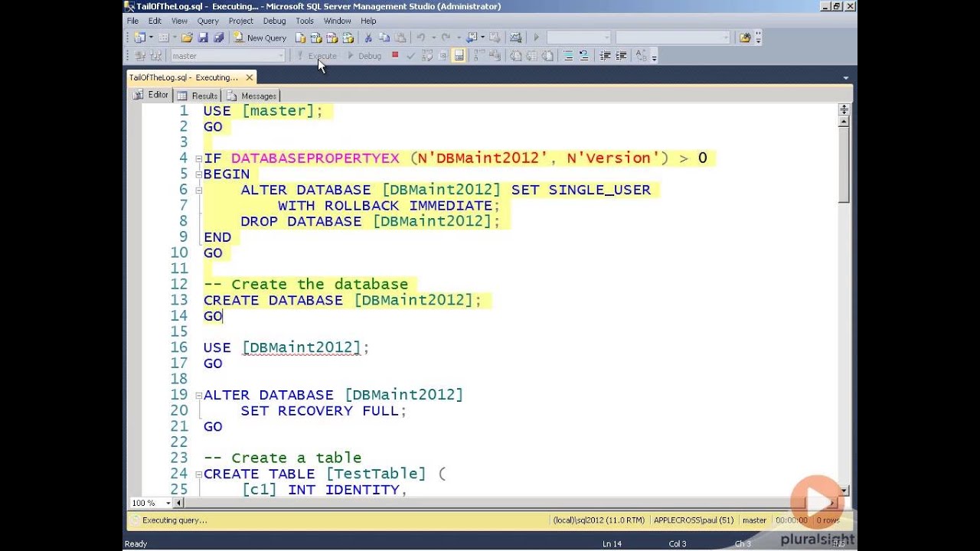The height and width of the screenshot is (551, 980).
Task: Cut selection with the scissors icon
Action: [x=368, y=37]
